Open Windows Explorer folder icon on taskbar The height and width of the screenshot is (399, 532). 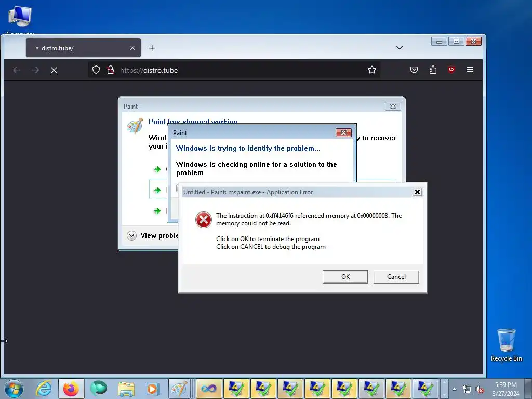[x=126, y=389]
